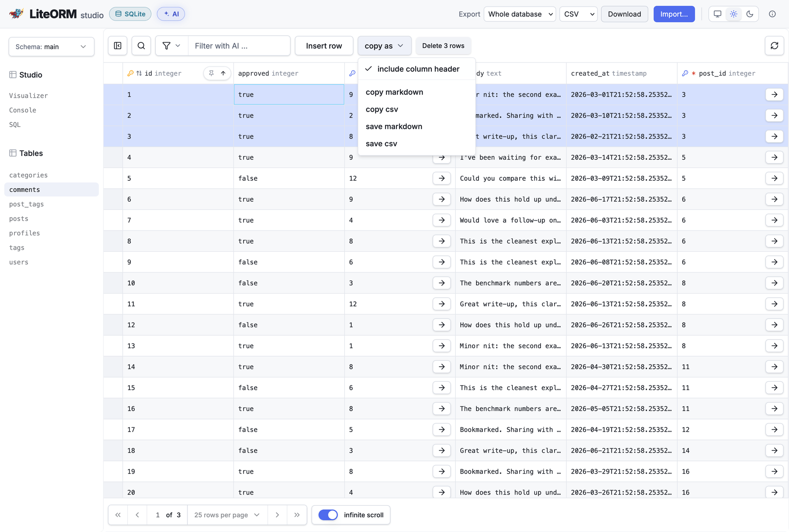This screenshot has width=789, height=532.
Task: Click approved column header
Action: coord(289,73)
